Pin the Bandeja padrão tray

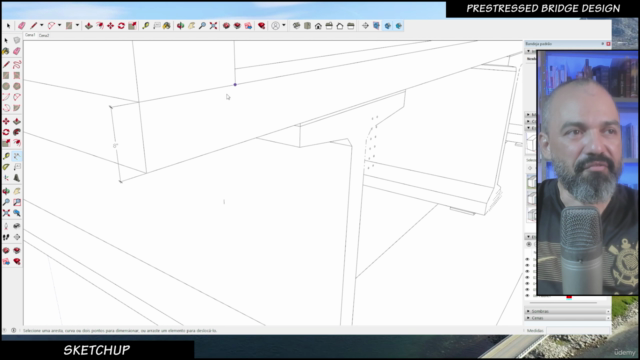pyautogui.click(x=602, y=44)
